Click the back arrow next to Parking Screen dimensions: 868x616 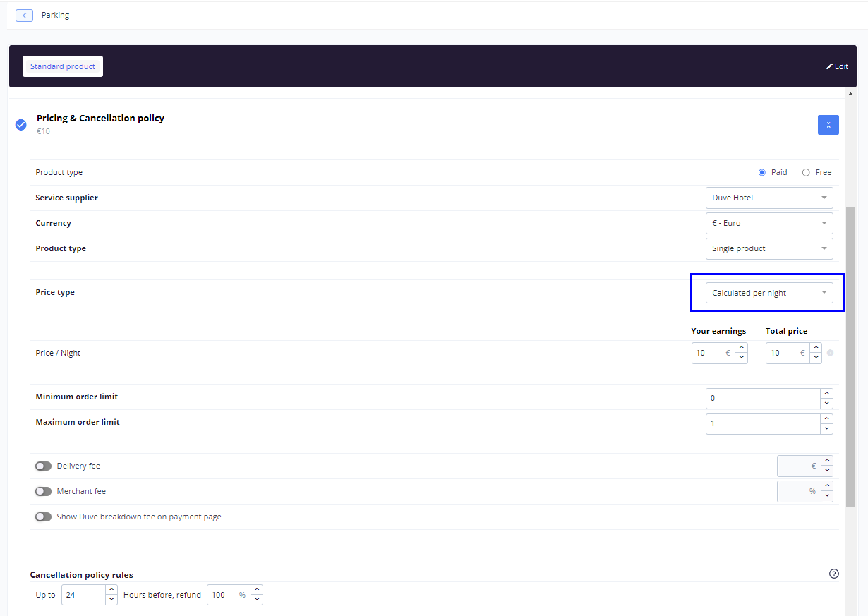(x=24, y=15)
